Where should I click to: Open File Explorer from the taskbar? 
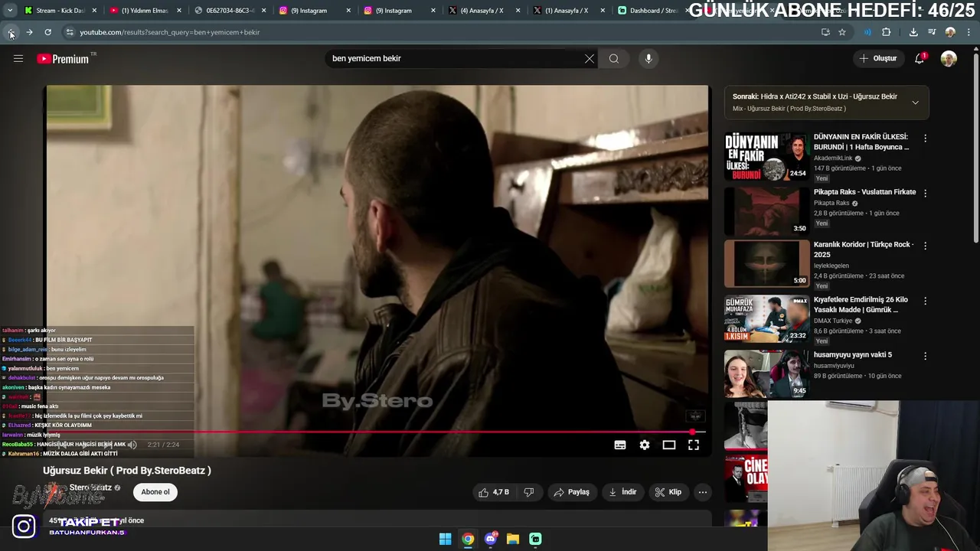513,539
